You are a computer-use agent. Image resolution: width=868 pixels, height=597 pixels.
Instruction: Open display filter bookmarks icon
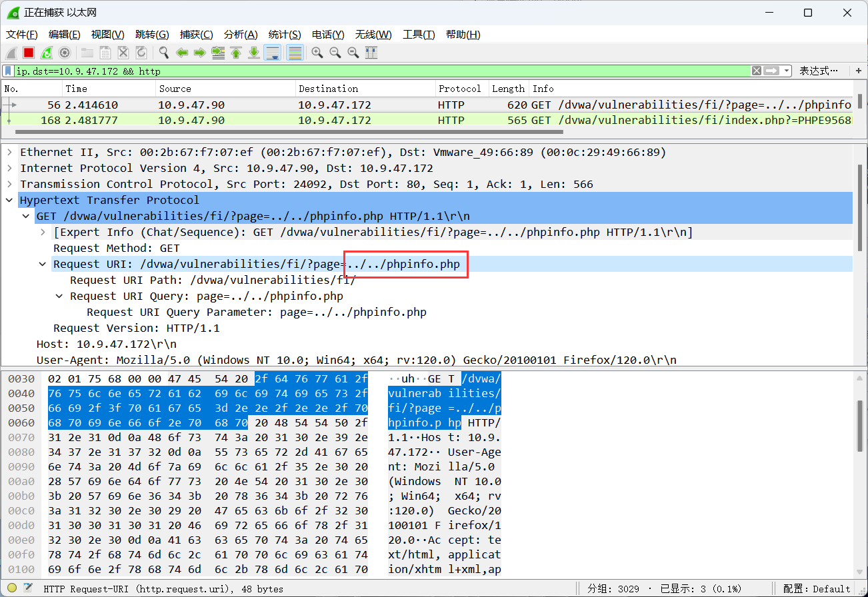(8, 71)
